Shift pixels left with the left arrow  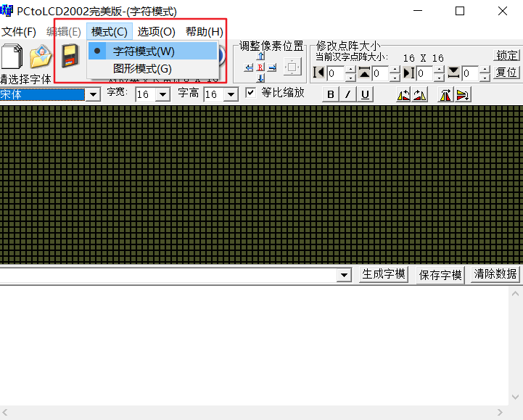249,67
